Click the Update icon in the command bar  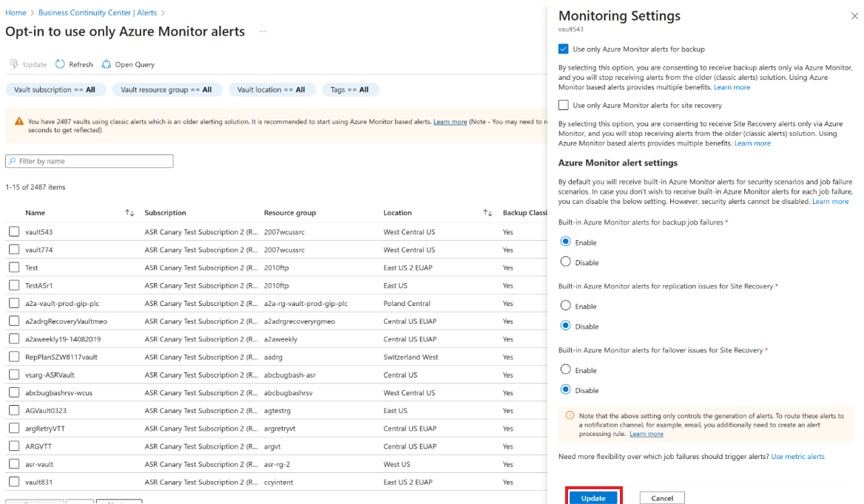pos(13,64)
